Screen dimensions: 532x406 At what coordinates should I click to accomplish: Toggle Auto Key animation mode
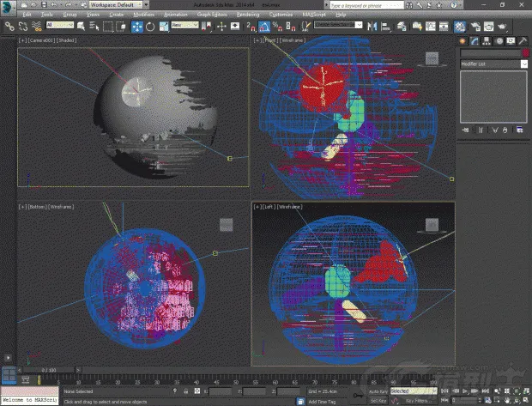click(378, 391)
